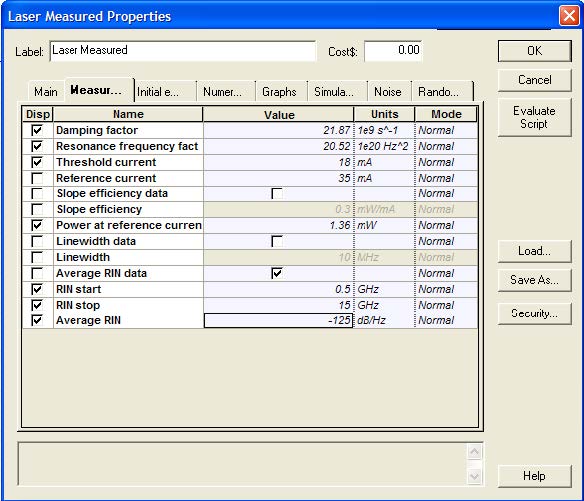584x501 pixels.
Task: Open Mode dropdown for RIN stop
Action: pyautogui.click(x=446, y=305)
